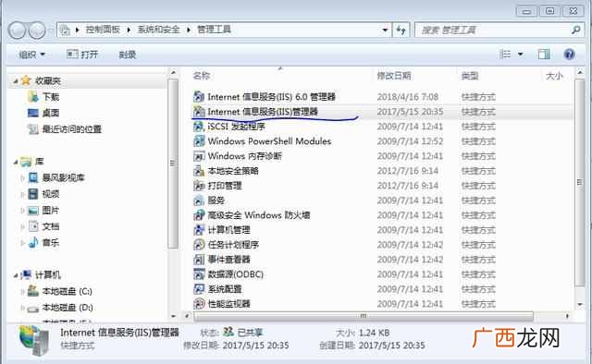Click 控制面板 in the address breadcrumb
592x364 pixels.
[103, 29]
